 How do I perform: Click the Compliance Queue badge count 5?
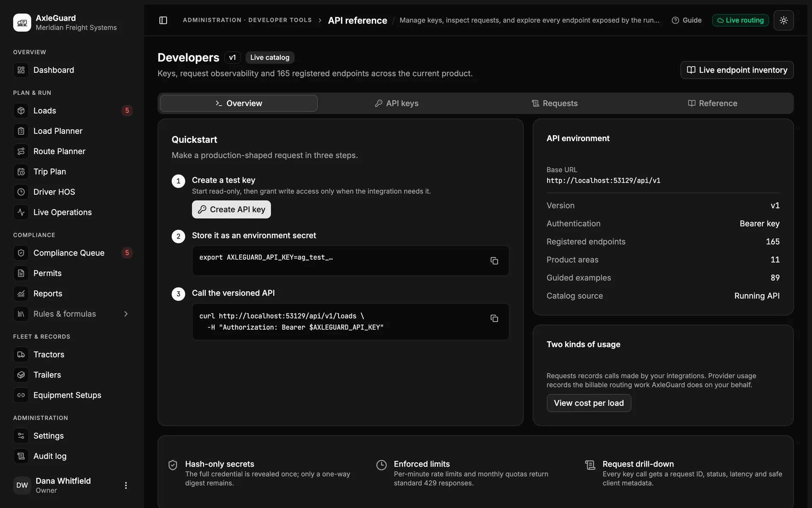pos(127,253)
